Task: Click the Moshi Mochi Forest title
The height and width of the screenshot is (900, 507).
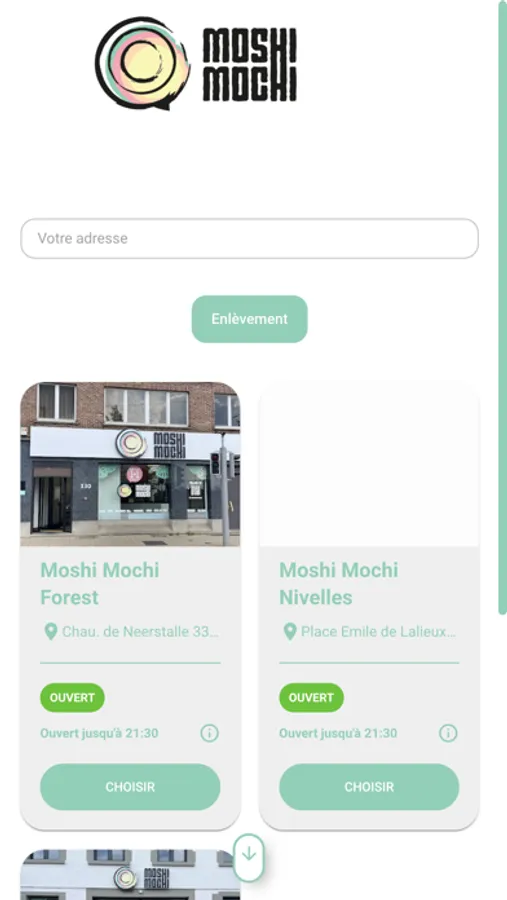Action: [x=100, y=584]
